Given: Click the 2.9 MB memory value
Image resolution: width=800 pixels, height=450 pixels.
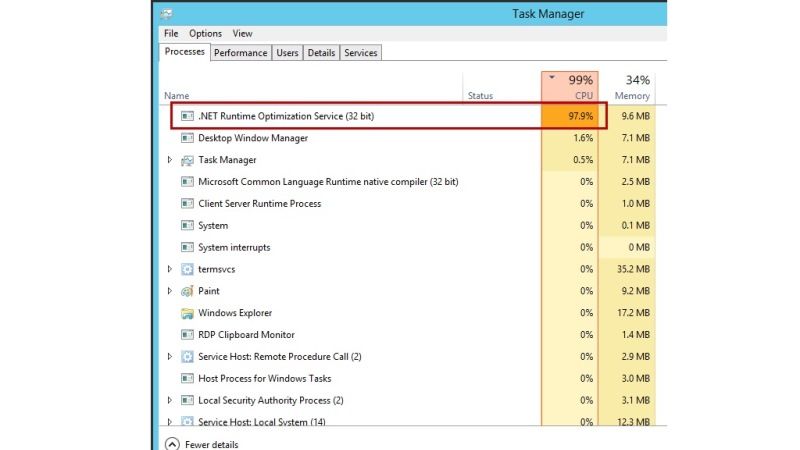Looking at the screenshot, I should click(x=635, y=357).
